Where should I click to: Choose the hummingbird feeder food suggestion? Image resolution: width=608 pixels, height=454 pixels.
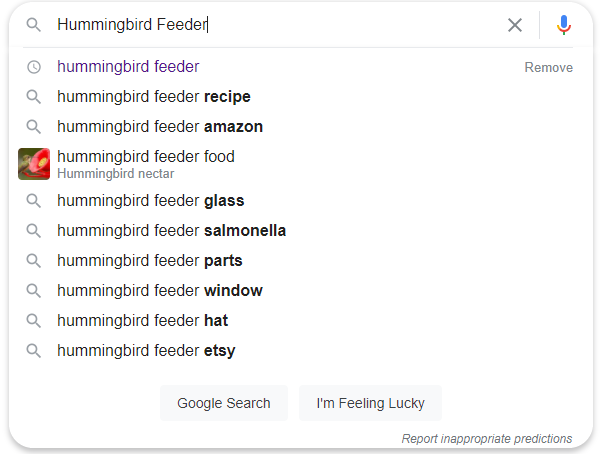tap(146, 157)
